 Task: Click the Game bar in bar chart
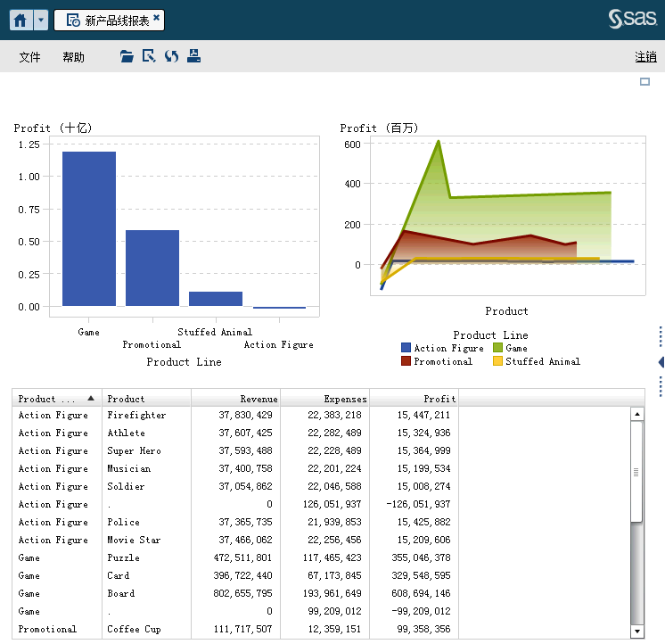(88, 229)
